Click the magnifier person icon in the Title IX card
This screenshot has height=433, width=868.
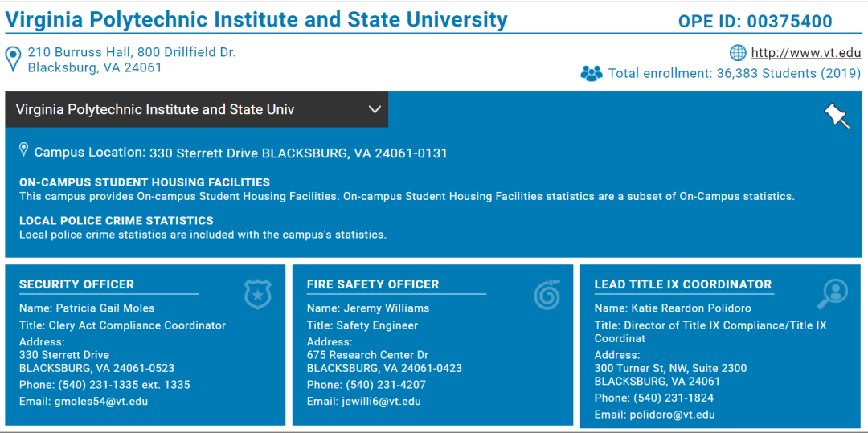[833, 294]
